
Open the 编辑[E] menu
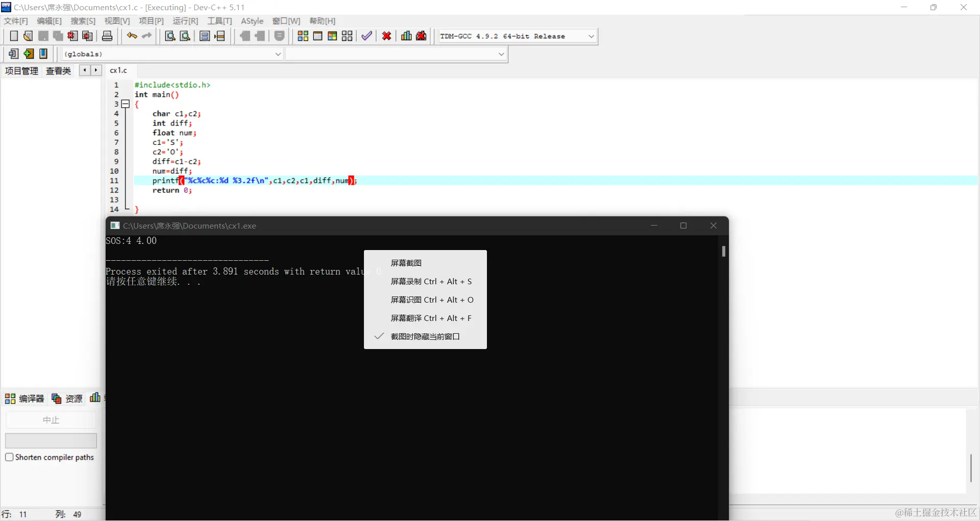pyautogui.click(x=49, y=21)
